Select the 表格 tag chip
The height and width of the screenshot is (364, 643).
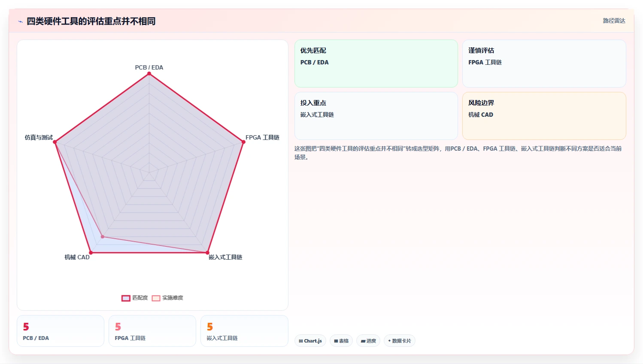coord(341,341)
